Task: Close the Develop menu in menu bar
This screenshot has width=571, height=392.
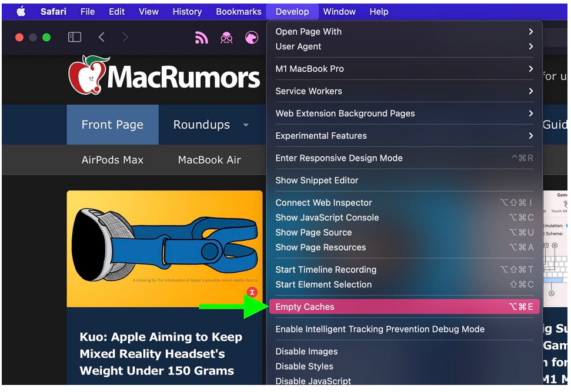Action: (292, 12)
